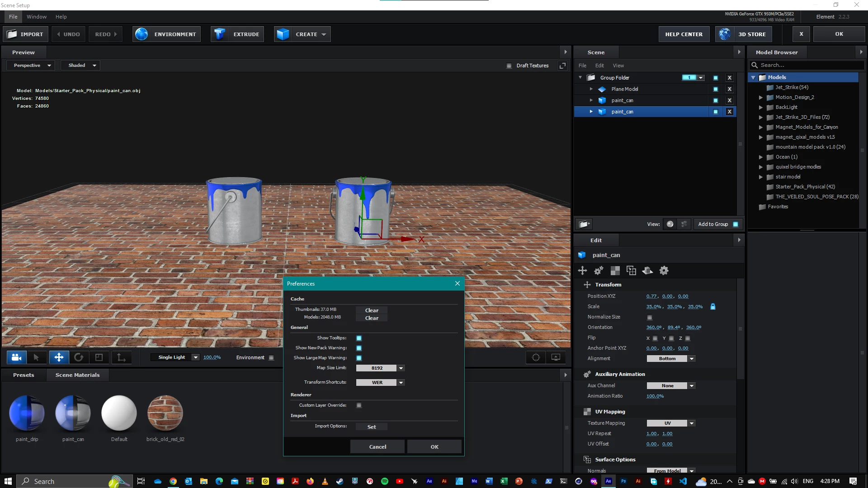Click the globe icon next to 3D STORE
Viewport: 868px width, 488px height.
725,34
